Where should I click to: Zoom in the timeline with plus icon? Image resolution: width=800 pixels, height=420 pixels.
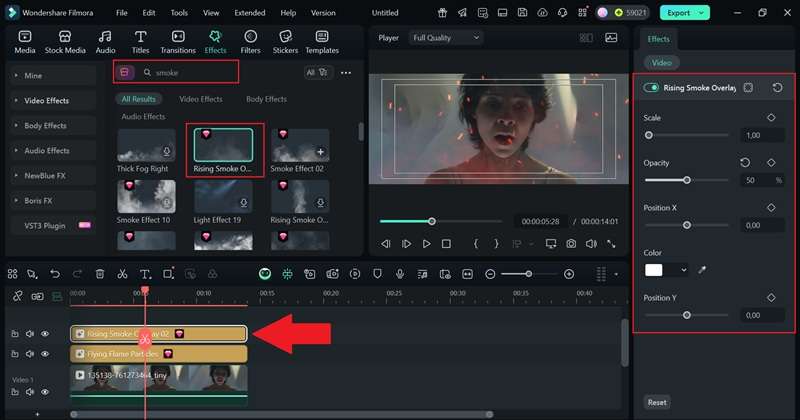click(569, 274)
